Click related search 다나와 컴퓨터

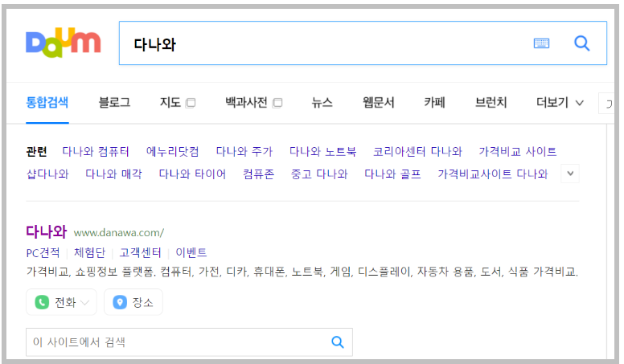coord(96,151)
